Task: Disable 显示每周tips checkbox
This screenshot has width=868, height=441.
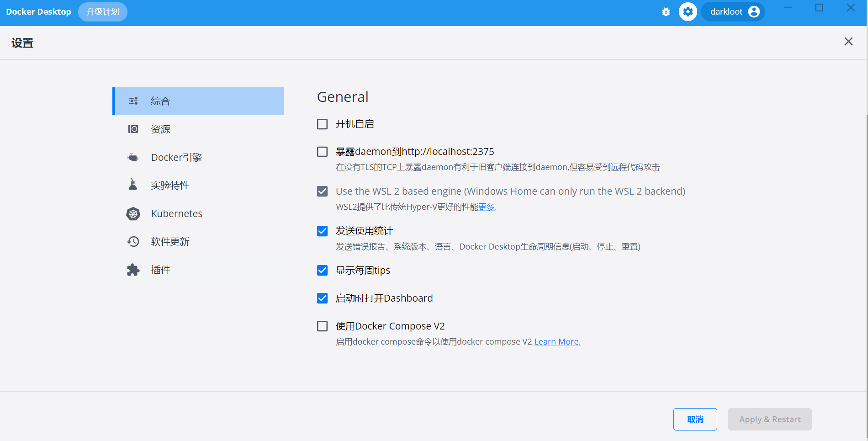Action: (323, 270)
